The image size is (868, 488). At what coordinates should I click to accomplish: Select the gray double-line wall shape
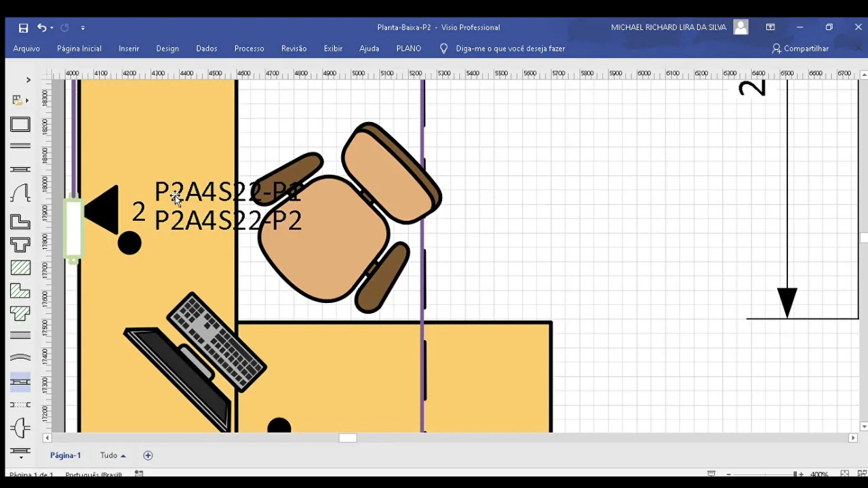pyautogui.click(x=20, y=335)
